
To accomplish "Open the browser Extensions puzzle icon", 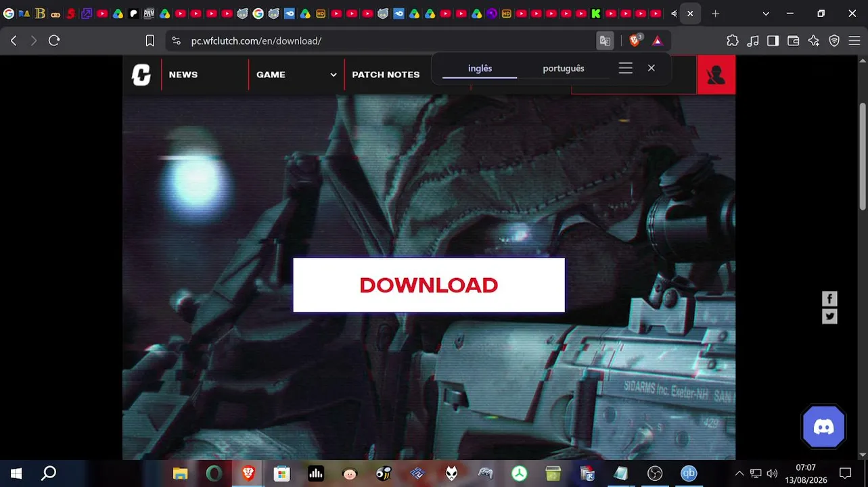I will (733, 41).
